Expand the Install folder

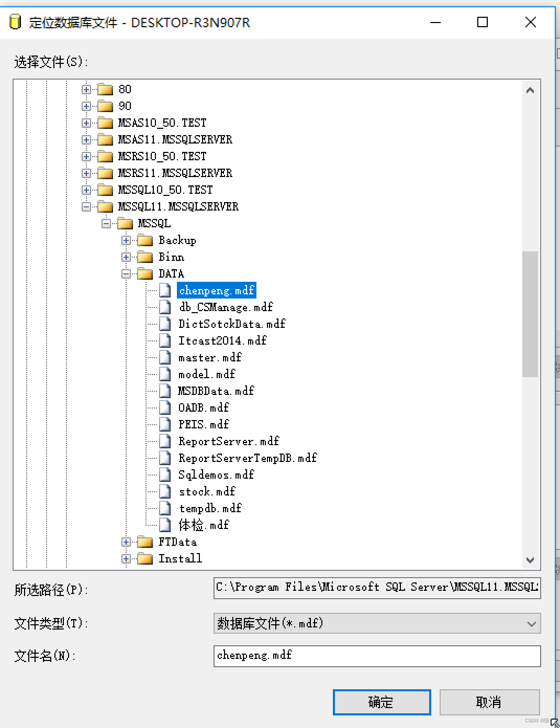(x=126, y=559)
